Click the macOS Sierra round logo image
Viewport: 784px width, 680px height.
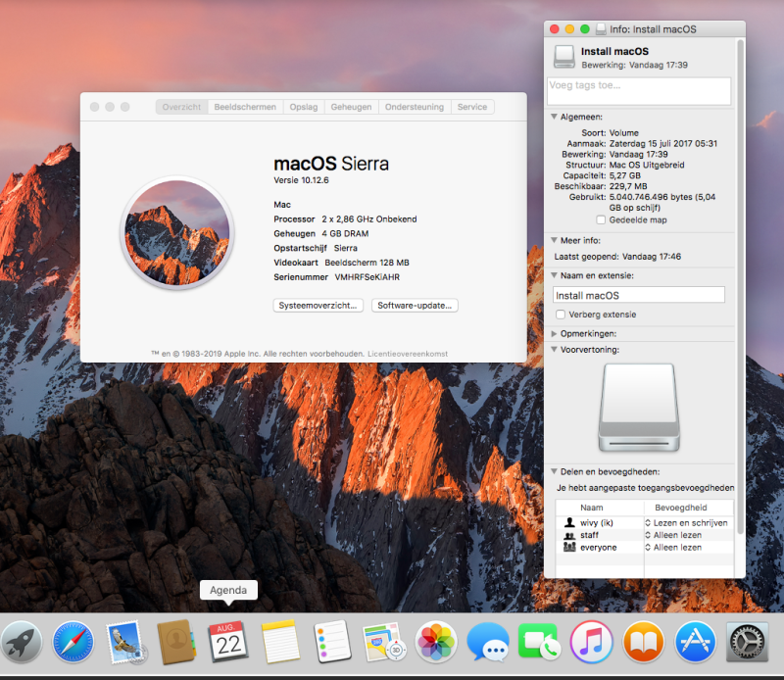tap(177, 233)
